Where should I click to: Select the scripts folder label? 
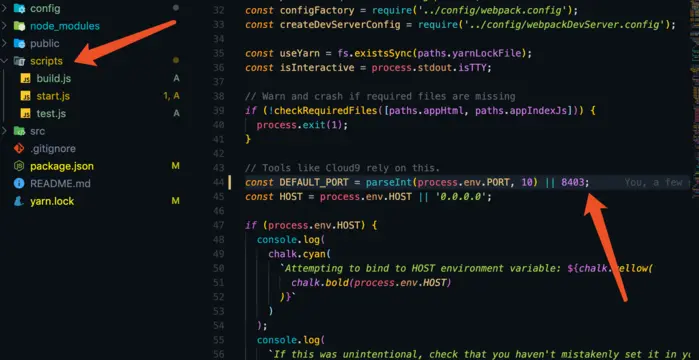[x=46, y=61]
